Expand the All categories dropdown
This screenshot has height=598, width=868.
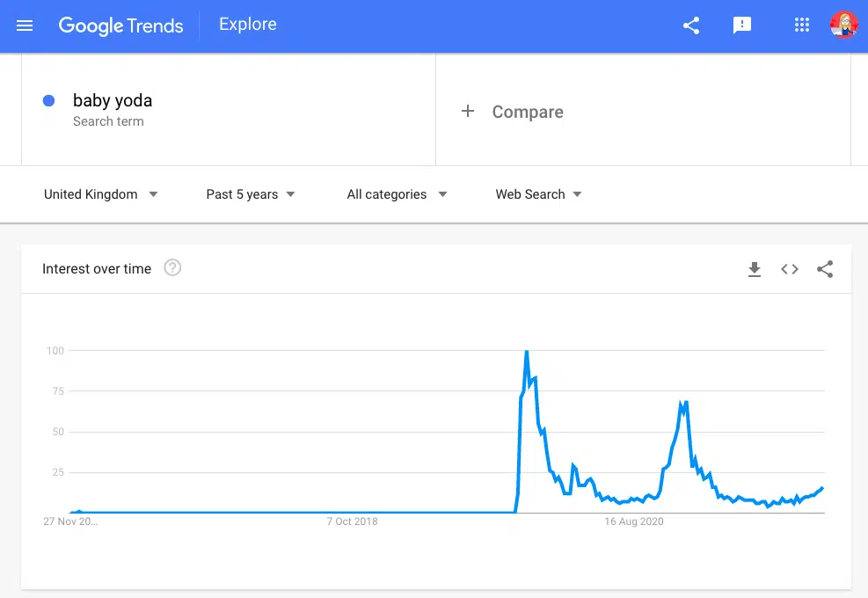397,194
